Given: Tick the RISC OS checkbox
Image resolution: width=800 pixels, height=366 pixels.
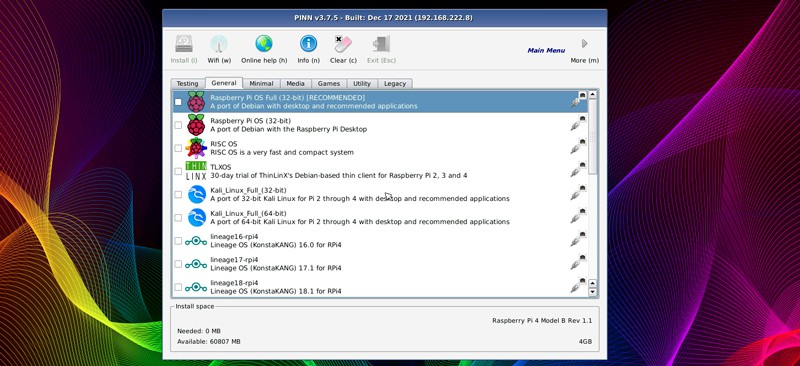Looking at the screenshot, I should tap(178, 148).
